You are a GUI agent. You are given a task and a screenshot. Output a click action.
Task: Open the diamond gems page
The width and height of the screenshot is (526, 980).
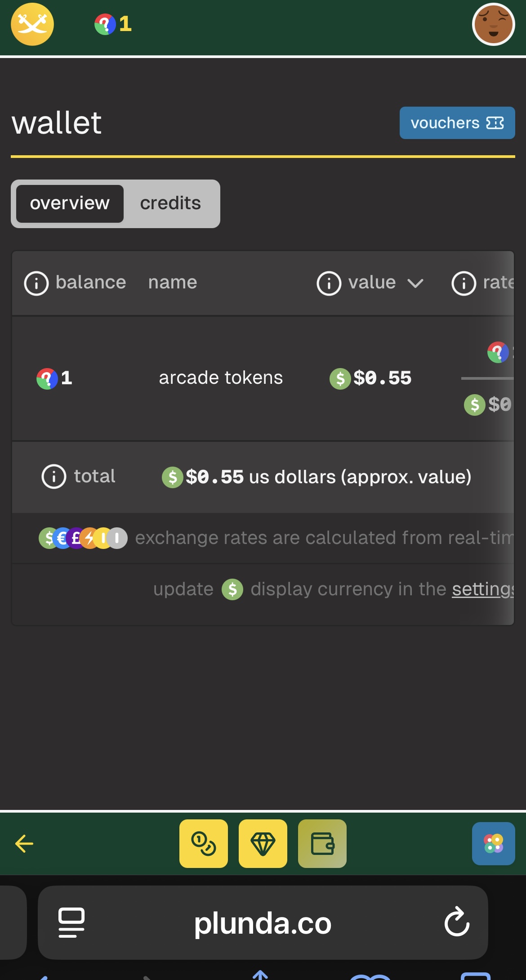263,843
